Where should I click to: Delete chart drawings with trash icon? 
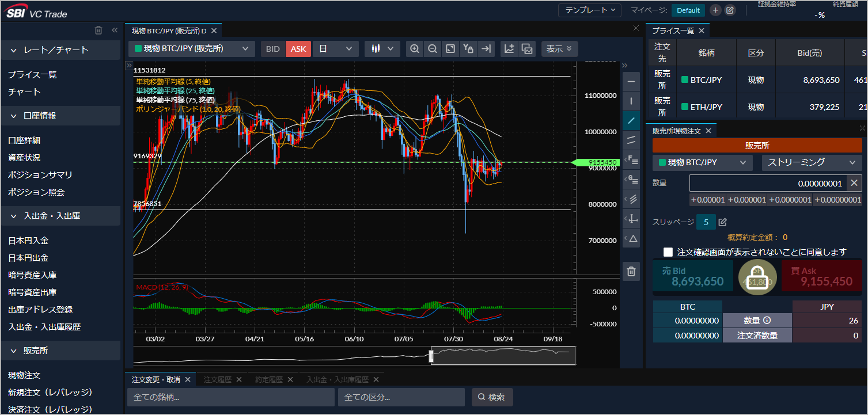pos(631,271)
